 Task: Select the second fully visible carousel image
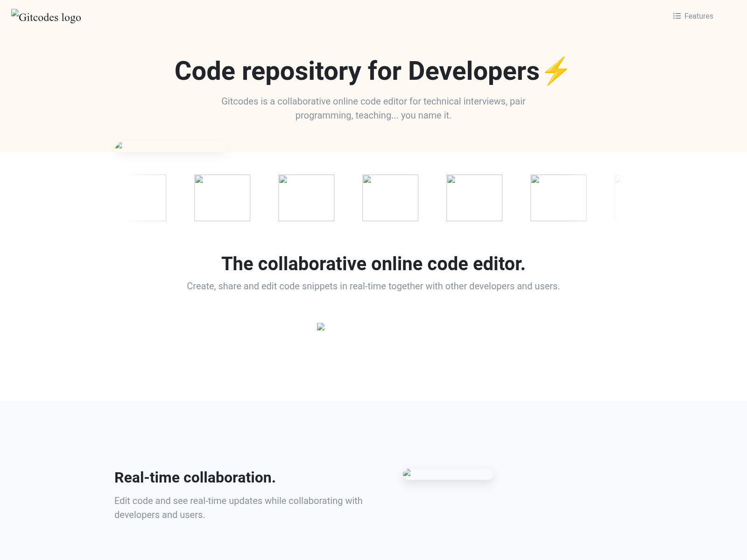pos(306,198)
